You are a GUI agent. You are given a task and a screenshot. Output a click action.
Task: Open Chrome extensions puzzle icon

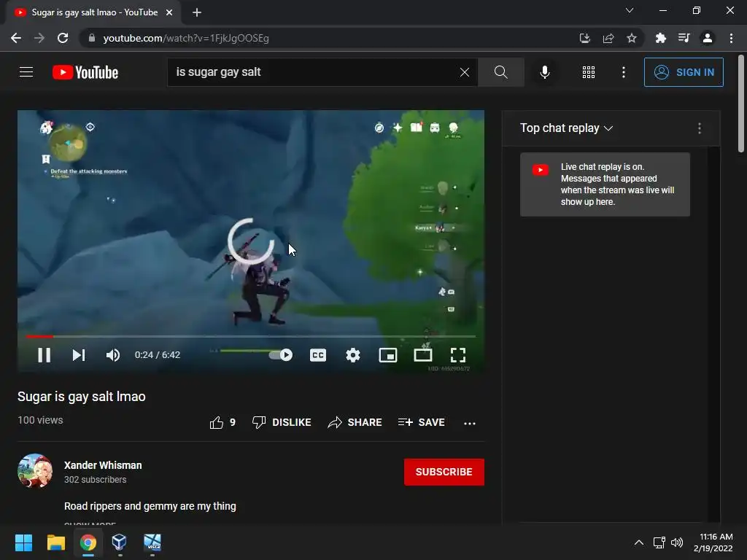(x=660, y=38)
